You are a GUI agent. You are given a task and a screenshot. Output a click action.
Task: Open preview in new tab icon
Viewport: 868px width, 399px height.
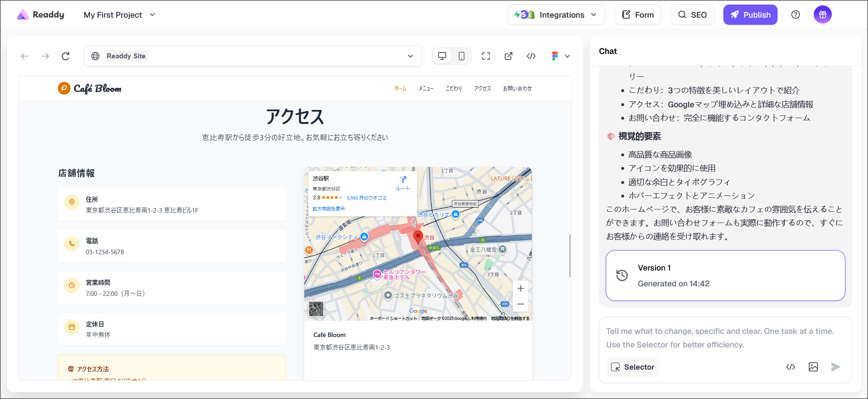[509, 56]
